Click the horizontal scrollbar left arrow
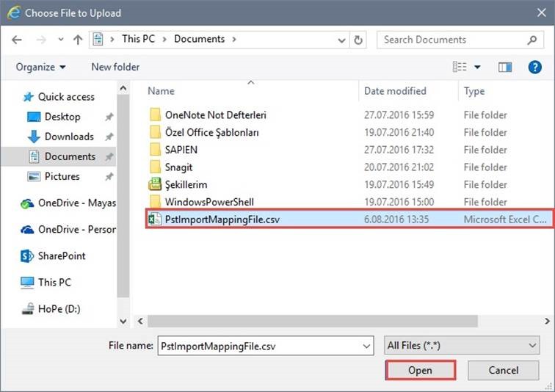This screenshot has width=555, height=392. pyautogui.click(x=140, y=322)
